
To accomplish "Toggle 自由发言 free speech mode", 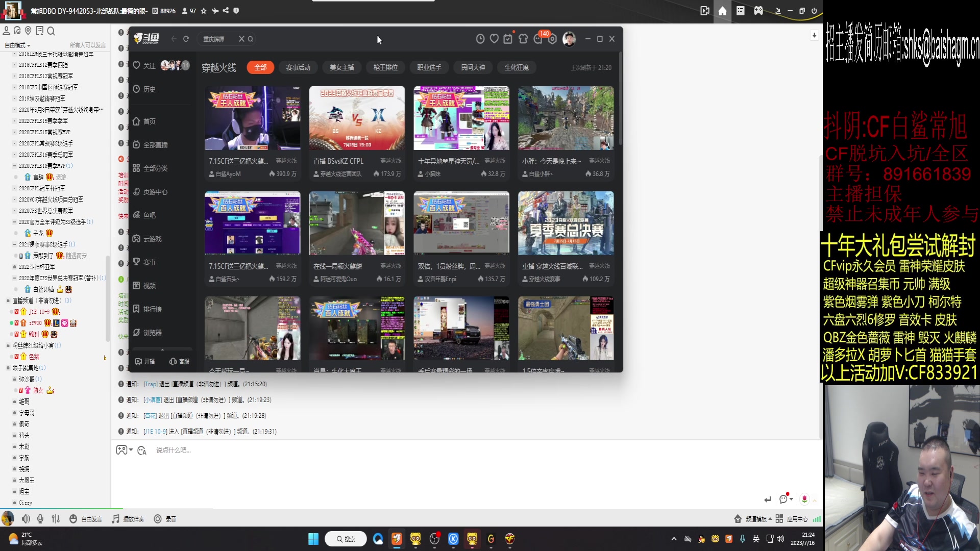I will click(x=86, y=519).
